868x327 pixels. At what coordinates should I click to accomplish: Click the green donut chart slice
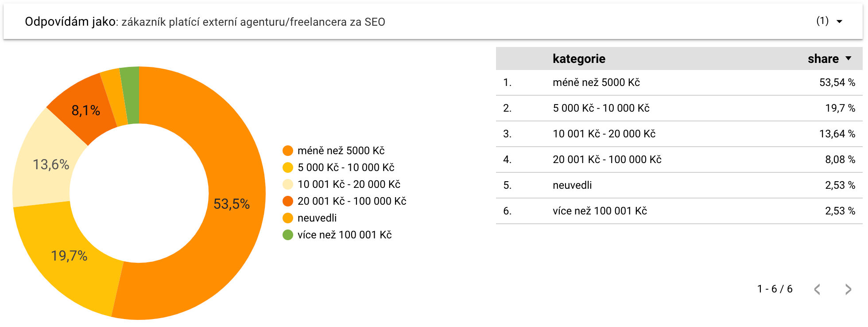click(x=131, y=95)
